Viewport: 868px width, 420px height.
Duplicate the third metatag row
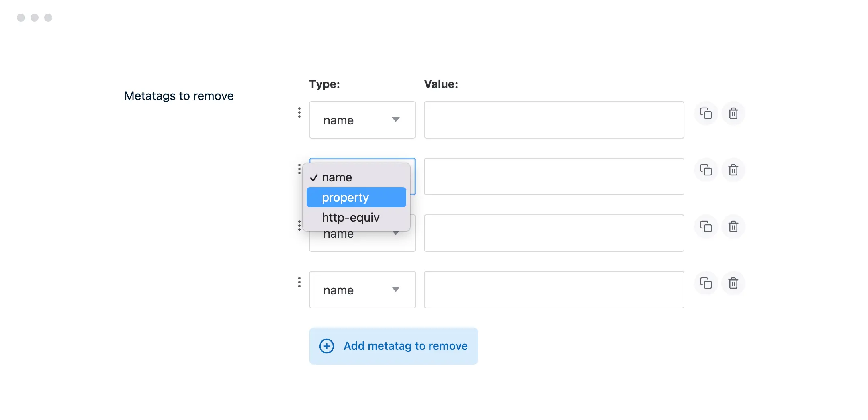pos(706,226)
